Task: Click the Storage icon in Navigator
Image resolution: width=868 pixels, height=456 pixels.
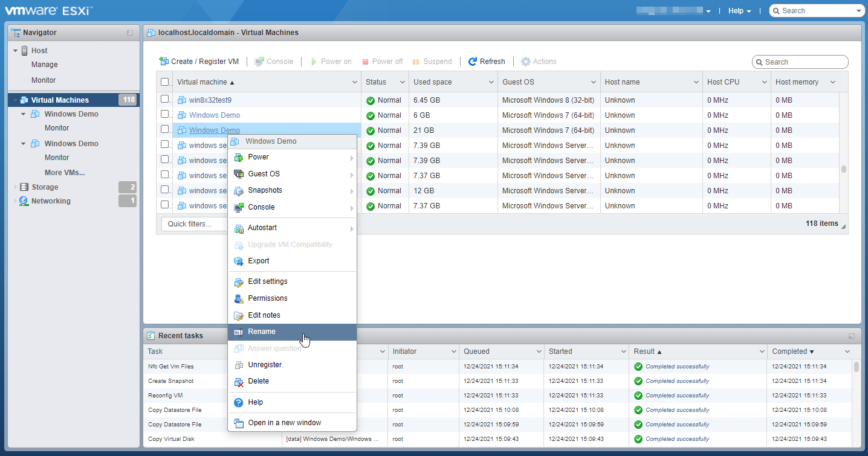Action: click(24, 187)
